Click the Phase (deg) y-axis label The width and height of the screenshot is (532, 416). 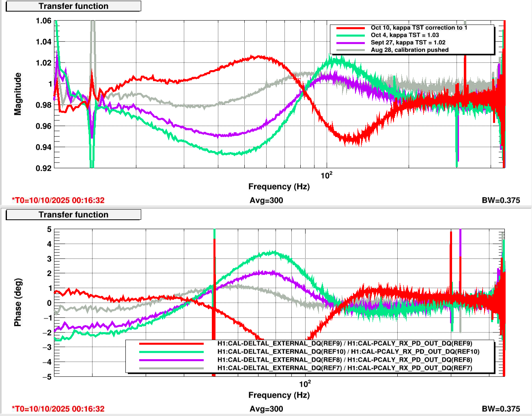[18, 302]
